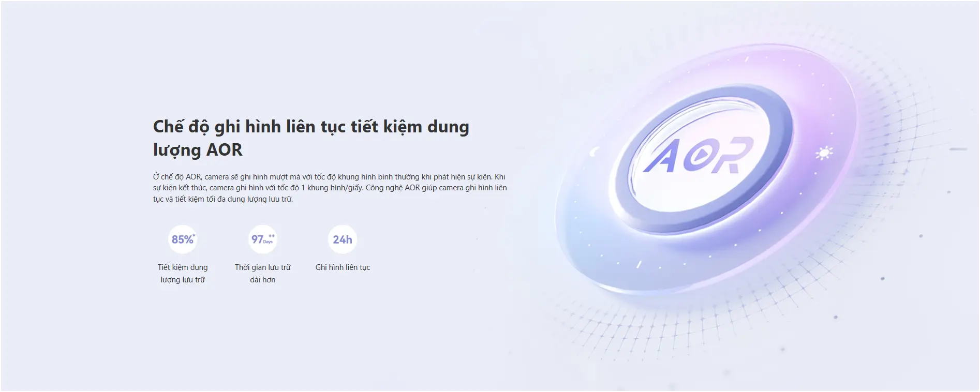Click the word AOR ending the heading
The width and height of the screenshot is (980, 392).
(x=224, y=150)
